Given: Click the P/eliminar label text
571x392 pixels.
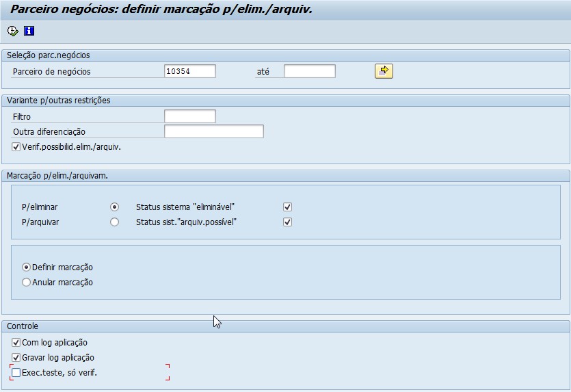Looking at the screenshot, I should coord(40,207).
